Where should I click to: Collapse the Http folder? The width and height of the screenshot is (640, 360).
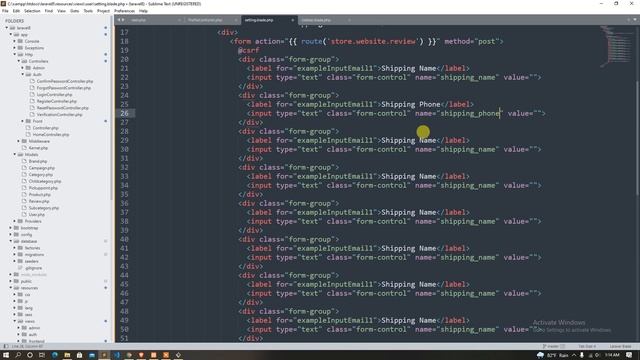coord(15,54)
